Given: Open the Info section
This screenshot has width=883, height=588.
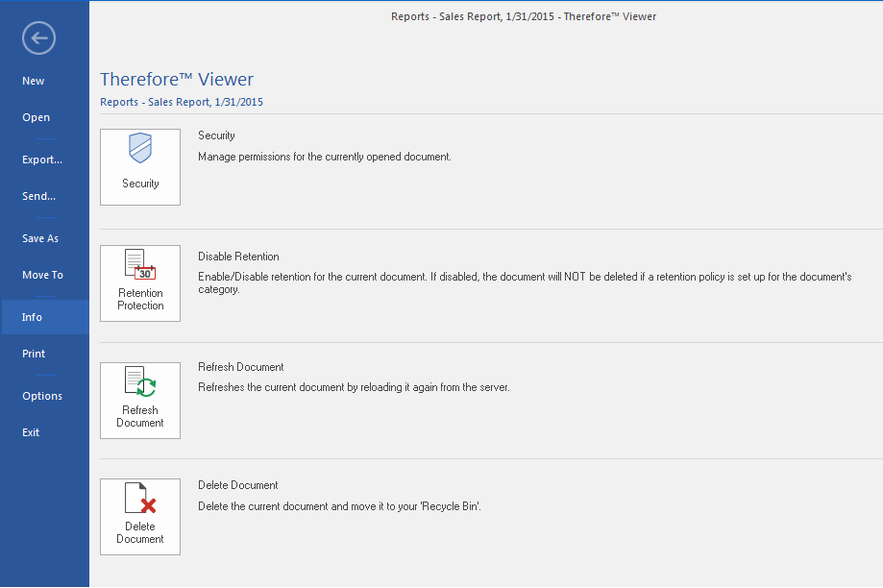Looking at the screenshot, I should point(45,317).
